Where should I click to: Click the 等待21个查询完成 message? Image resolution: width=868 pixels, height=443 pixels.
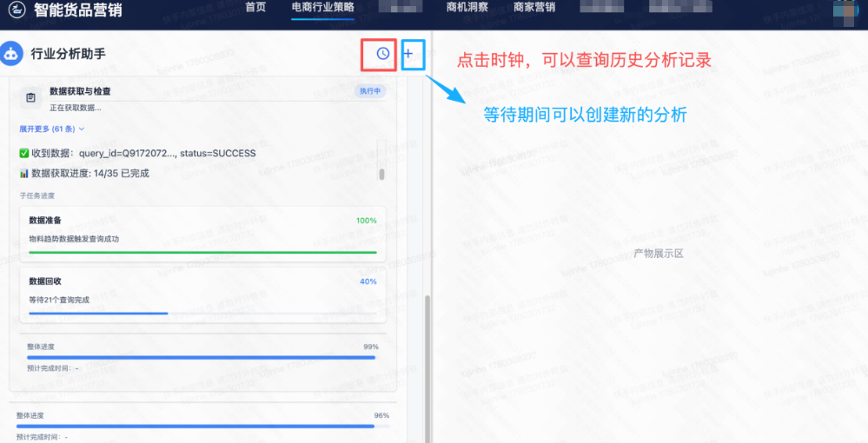pos(59,300)
